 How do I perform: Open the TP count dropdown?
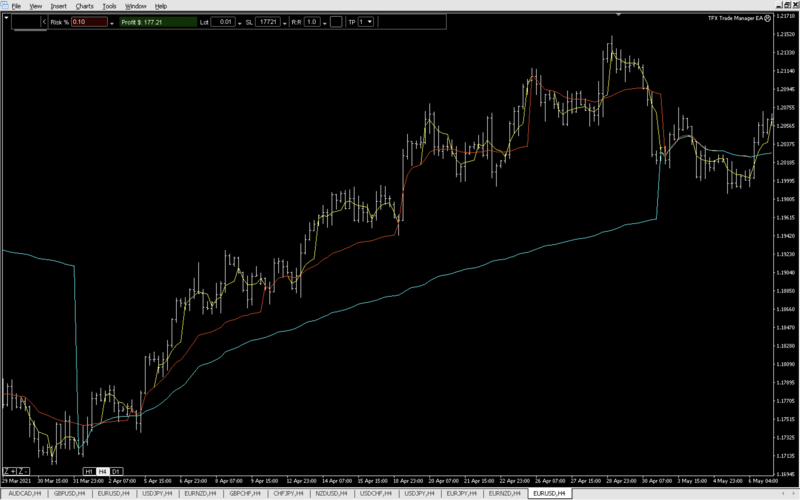(x=366, y=22)
